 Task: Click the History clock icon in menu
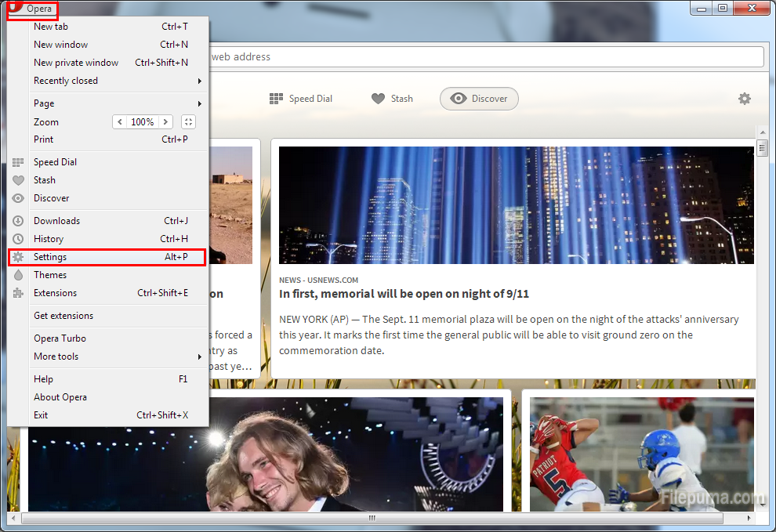[18, 239]
